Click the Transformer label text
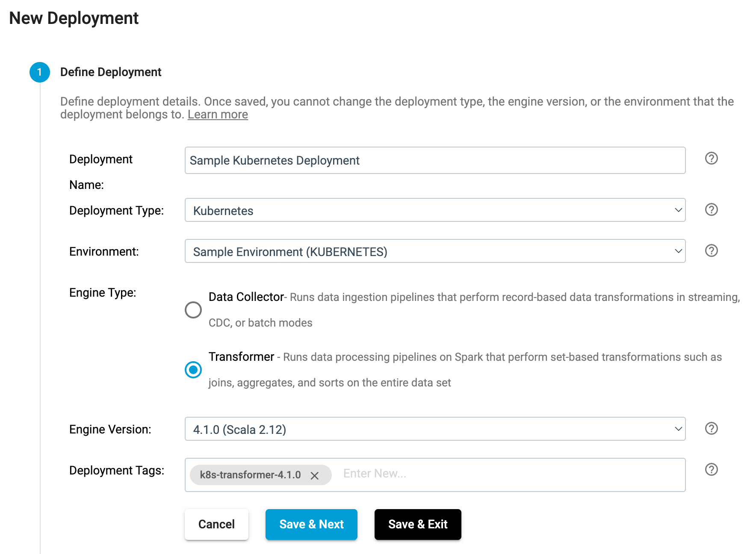The height and width of the screenshot is (554, 756). (x=241, y=357)
